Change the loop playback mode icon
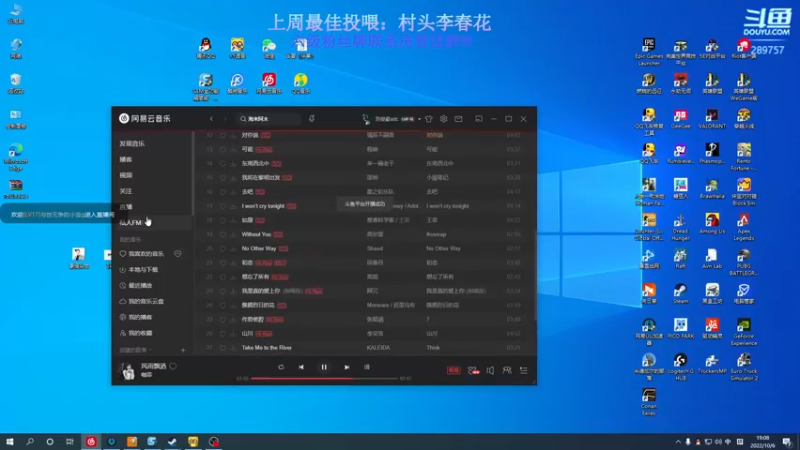The image size is (800, 450). click(x=281, y=367)
